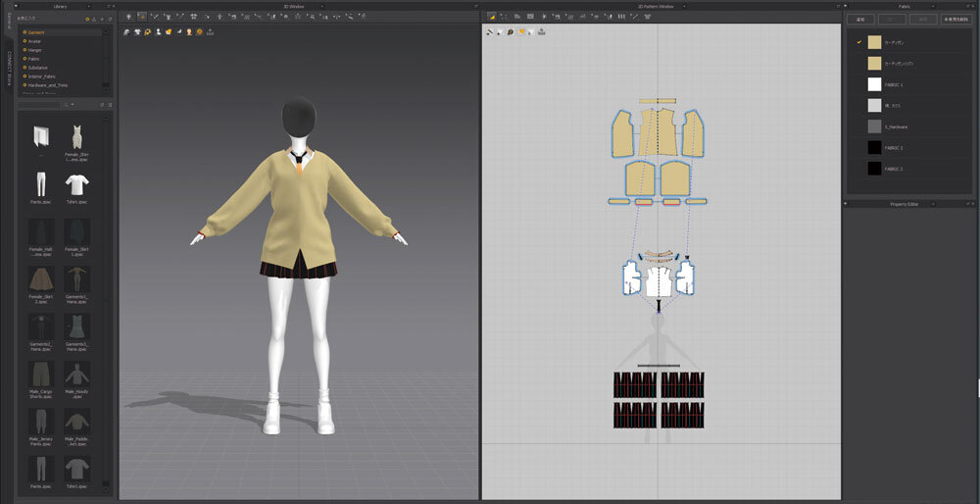Viewport: 980px width, 504px height.
Task: Switch to the CONNECT Store side tab
Action: click(x=8, y=65)
